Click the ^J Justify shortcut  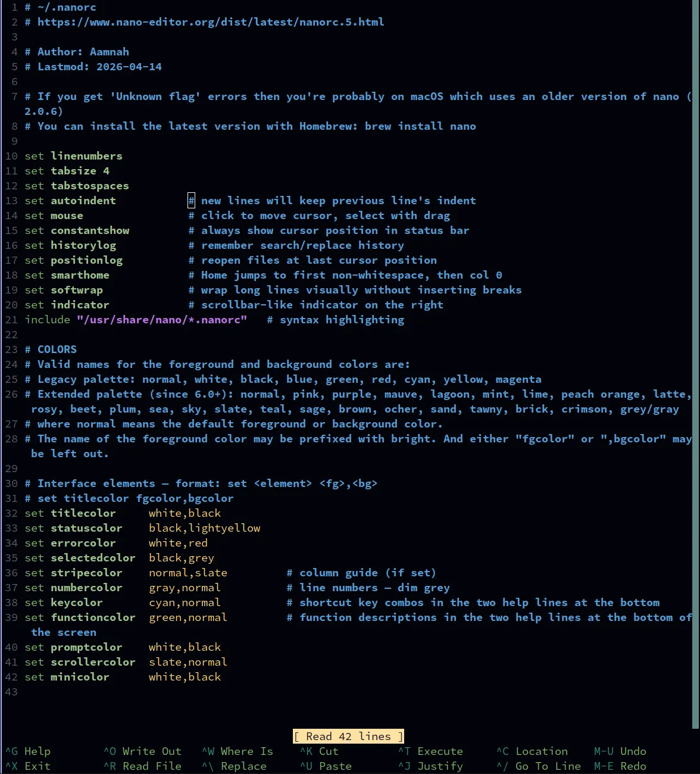point(430,766)
